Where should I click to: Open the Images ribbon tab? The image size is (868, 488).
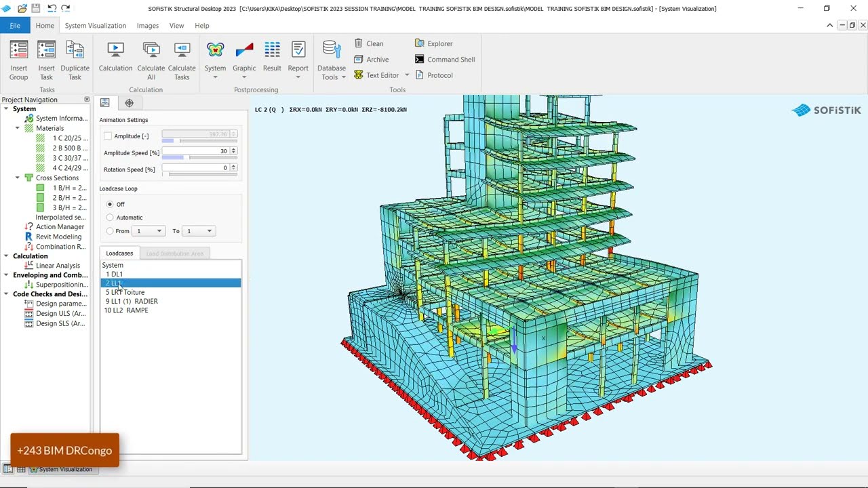[147, 25]
